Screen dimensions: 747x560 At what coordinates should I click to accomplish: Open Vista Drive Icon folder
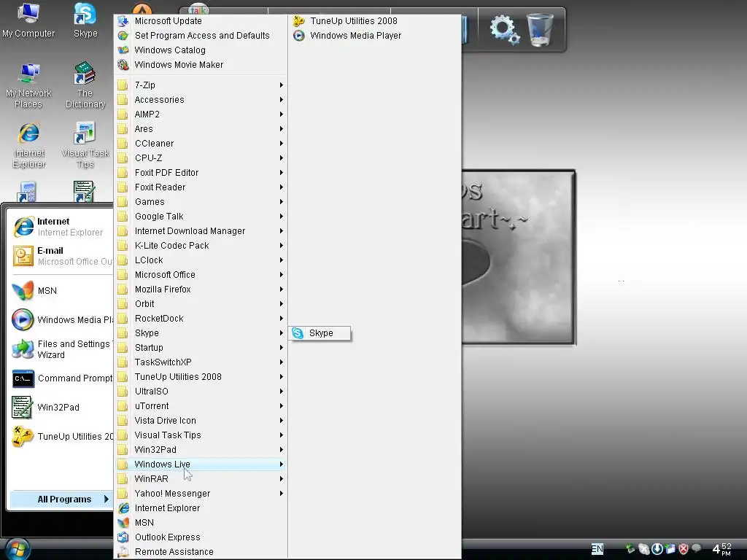coord(201,421)
